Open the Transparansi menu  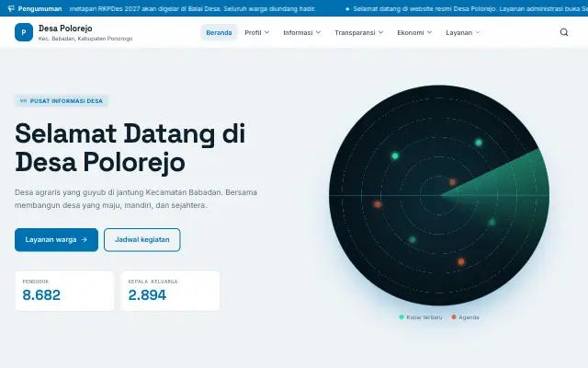tap(359, 32)
